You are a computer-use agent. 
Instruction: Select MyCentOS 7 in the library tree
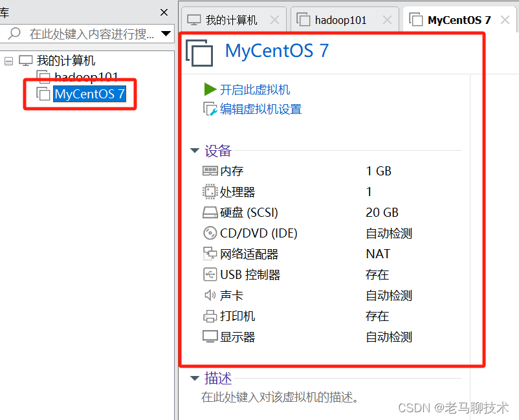pyautogui.click(x=89, y=94)
